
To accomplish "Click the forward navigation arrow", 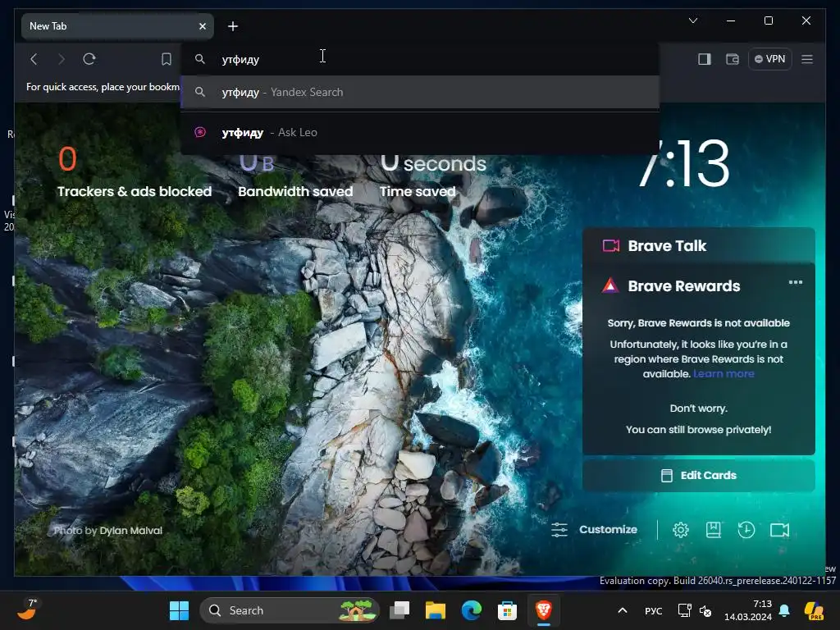I will click(61, 59).
